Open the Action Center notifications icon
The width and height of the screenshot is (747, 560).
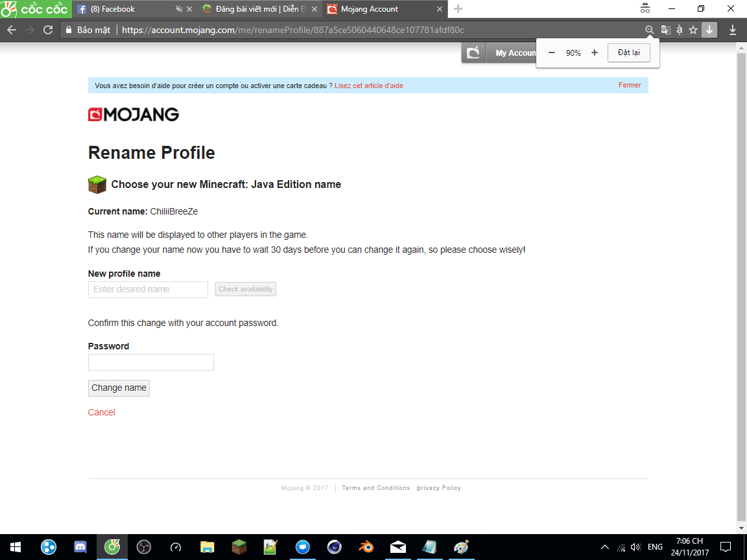[x=726, y=547]
